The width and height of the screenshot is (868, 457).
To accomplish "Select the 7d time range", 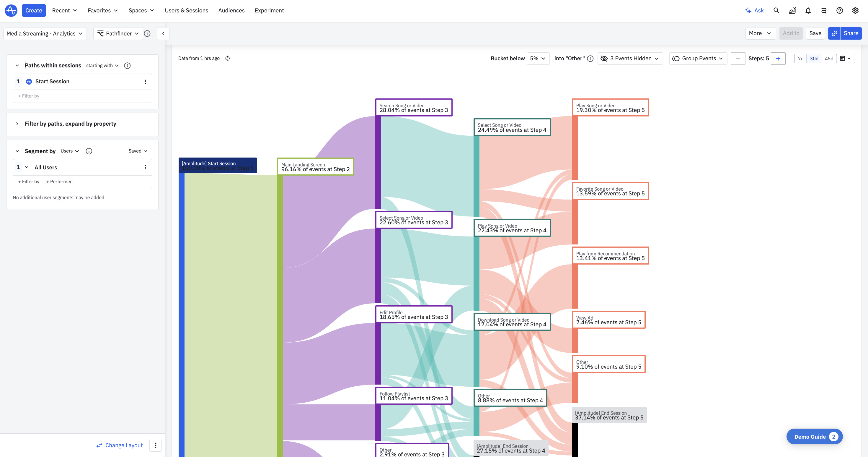I will click(801, 58).
